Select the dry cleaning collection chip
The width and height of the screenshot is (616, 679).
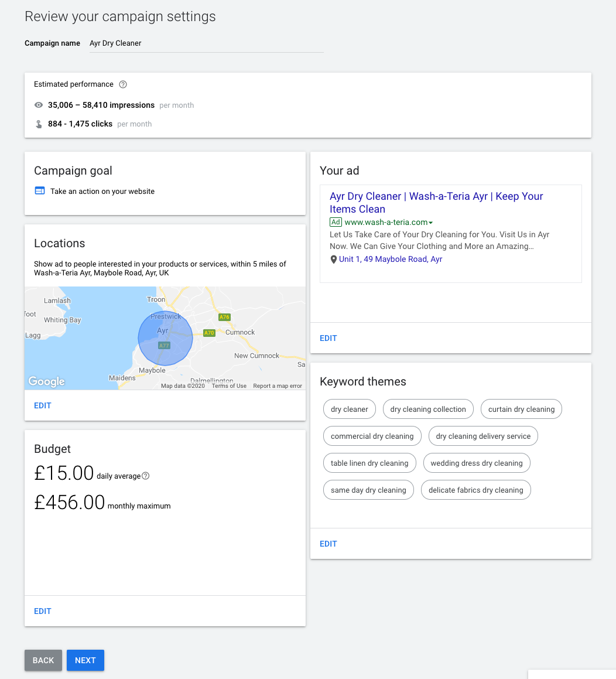[x=428, y=410]
